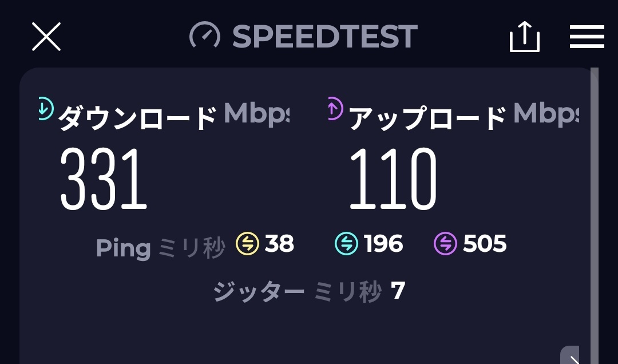The width and height of the screenshot is (618, 364).
Task: Select the アップロード label
Action: [427, 118]
